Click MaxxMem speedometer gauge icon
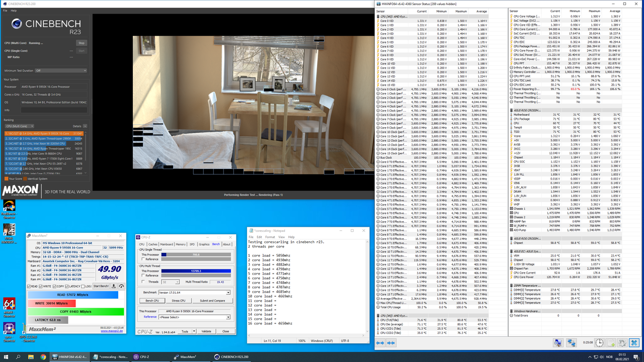This screenshot has width=644, height=362. coord(121,286)
